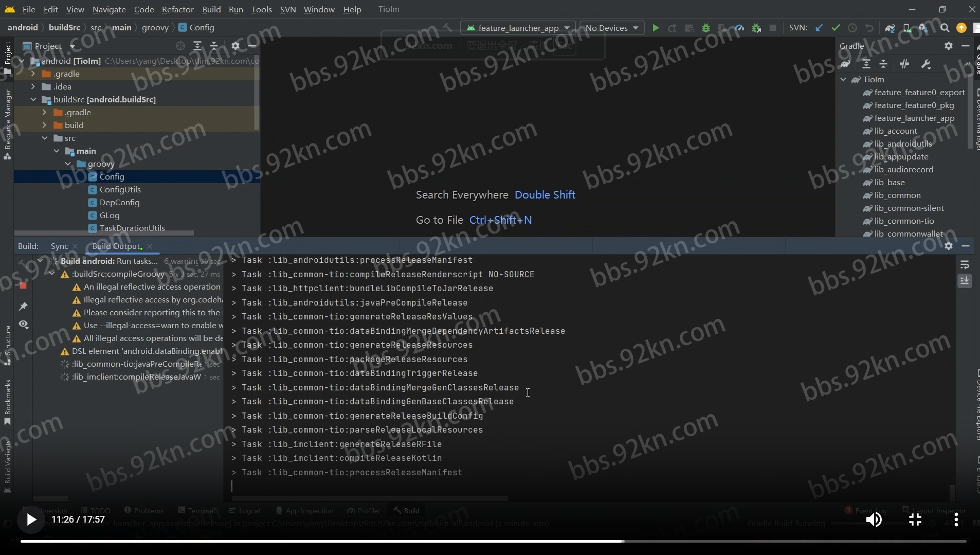Hide the Build tool window minimize icon
The width and height of the screenshot is (980, 555).
[966, 246]
